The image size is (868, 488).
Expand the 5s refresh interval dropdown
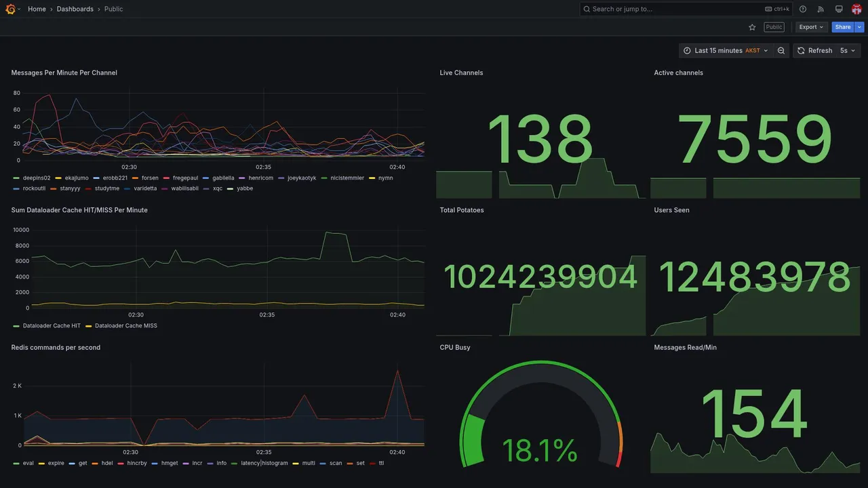pos(848,51)
